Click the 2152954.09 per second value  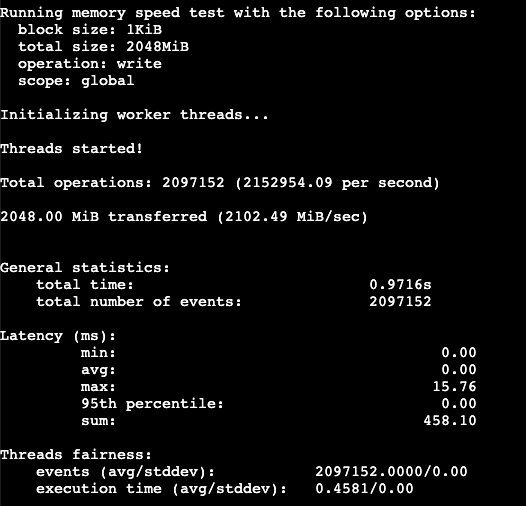337,183
